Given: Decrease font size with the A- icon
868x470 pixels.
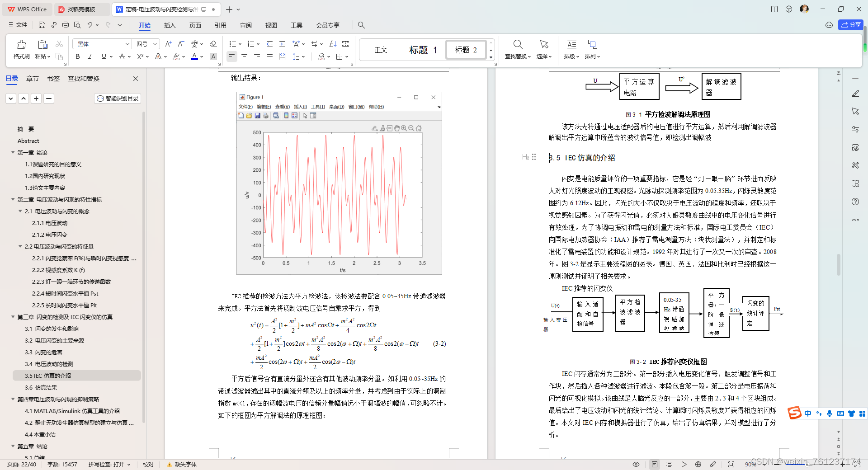Looking at the screenshot, I should click(x=181, y=44).
